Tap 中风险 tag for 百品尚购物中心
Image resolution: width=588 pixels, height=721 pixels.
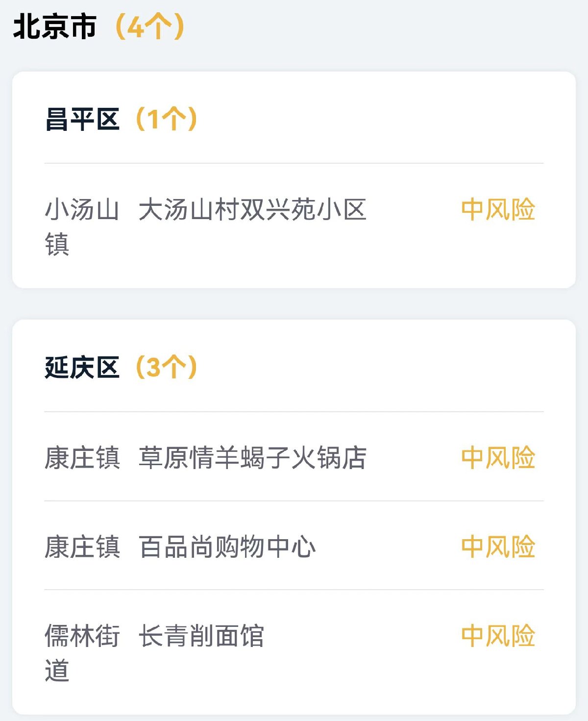498,547
